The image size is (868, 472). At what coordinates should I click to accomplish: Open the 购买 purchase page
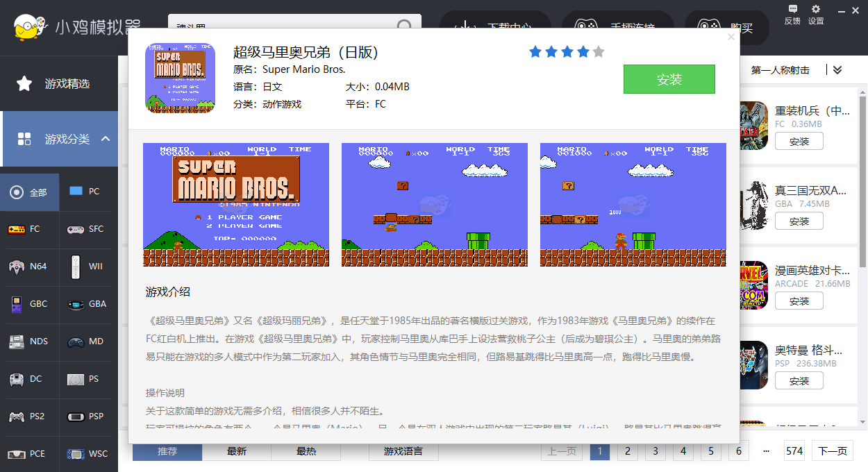pos(726,28)
